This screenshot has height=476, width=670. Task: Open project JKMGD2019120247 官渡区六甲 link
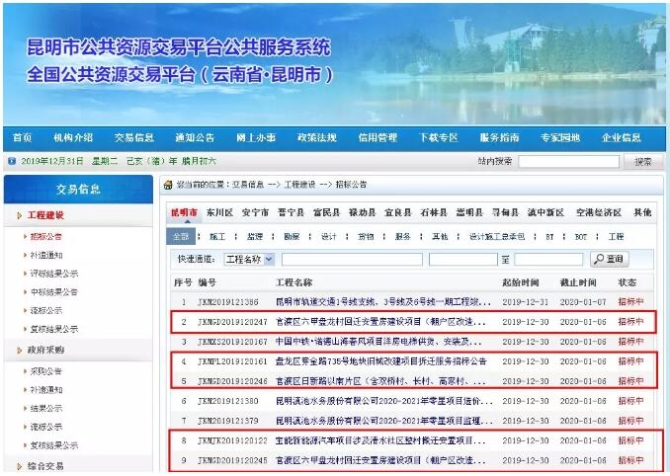[x=385, y=322]
